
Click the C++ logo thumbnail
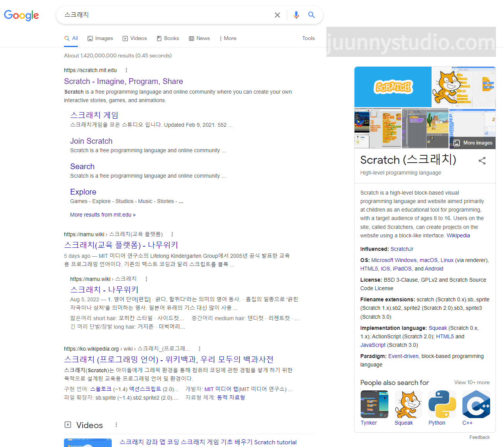point(476,404)
